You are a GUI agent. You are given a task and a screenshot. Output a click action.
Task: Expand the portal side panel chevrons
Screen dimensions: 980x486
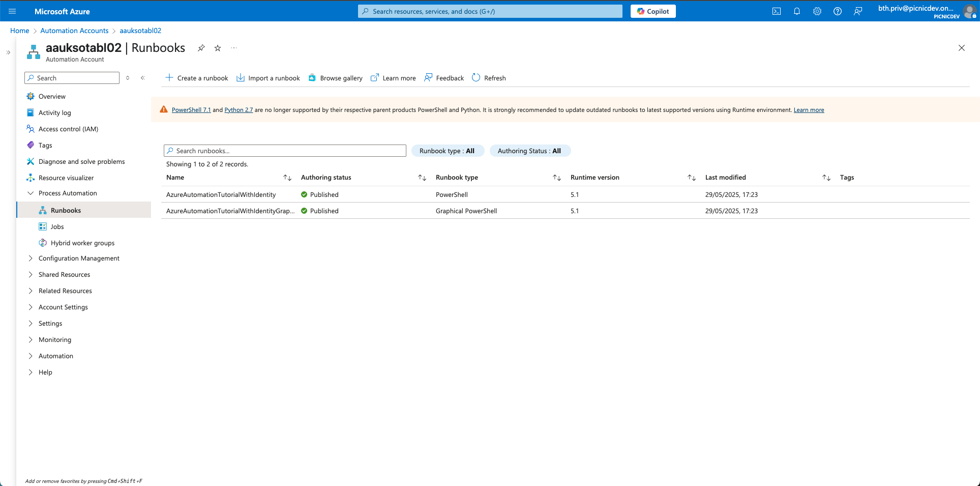point(8,52)
